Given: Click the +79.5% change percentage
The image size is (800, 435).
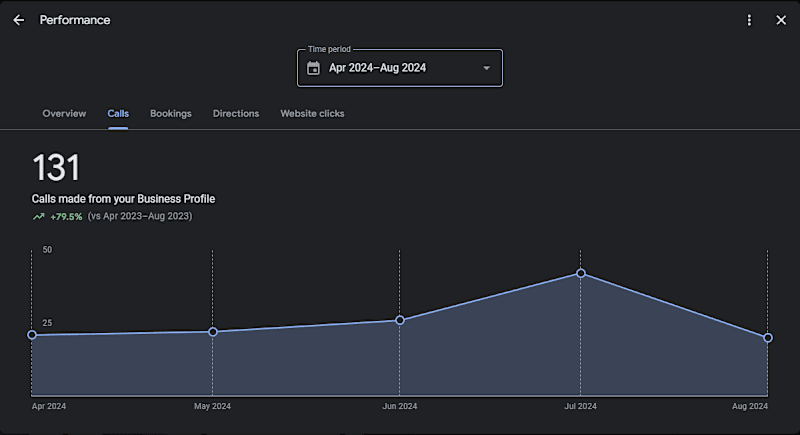Looking at the screenshot, I should (66, 217).
